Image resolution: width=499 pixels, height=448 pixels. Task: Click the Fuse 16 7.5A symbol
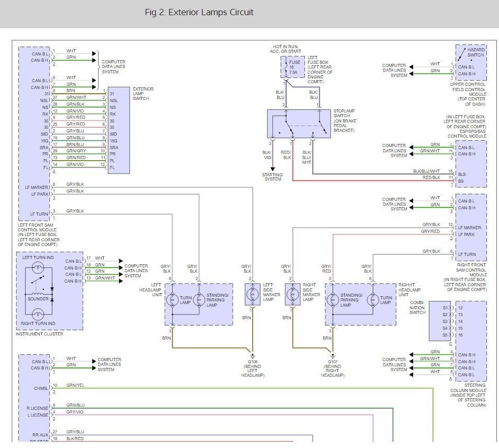pyautogui.click(x=292, y=68)
